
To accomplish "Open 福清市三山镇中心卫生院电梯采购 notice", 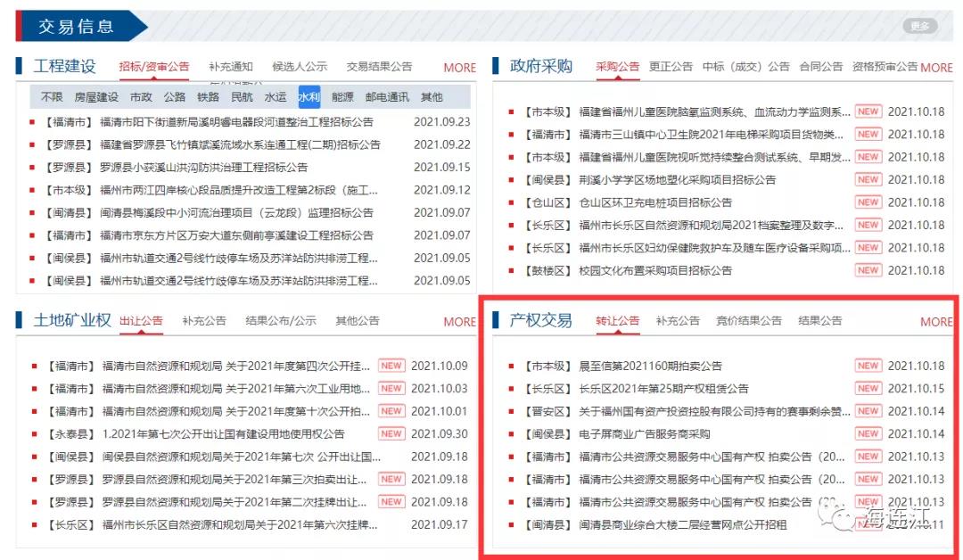I will click(x=712, y=135).
